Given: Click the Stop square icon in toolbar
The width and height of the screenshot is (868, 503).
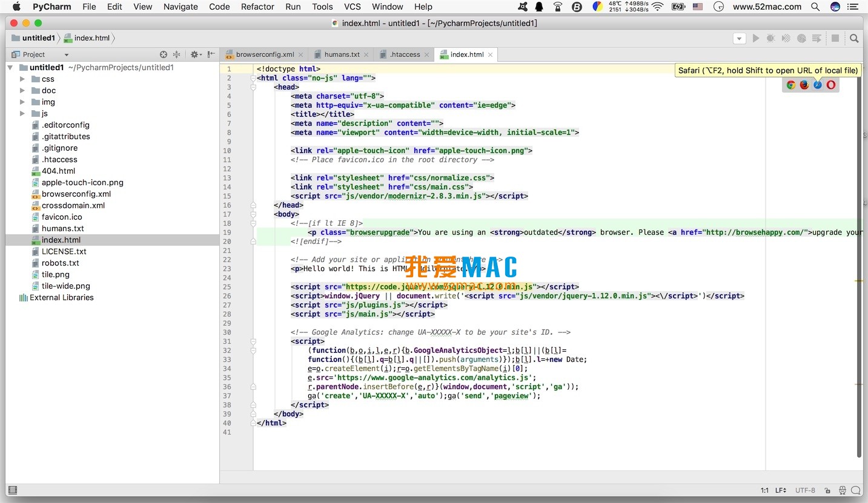Looking at the screenshot, I should pyautogui.click(x=835, y=38).
